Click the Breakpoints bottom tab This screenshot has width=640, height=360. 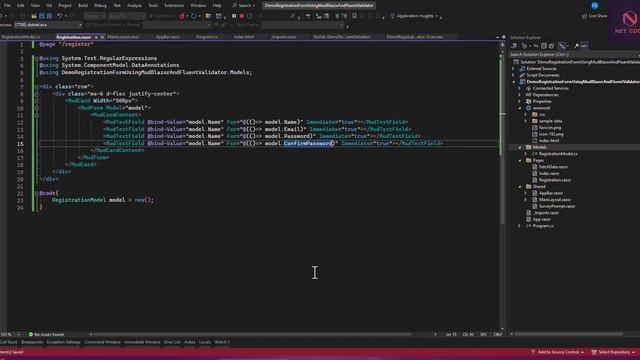coord(32,342)
